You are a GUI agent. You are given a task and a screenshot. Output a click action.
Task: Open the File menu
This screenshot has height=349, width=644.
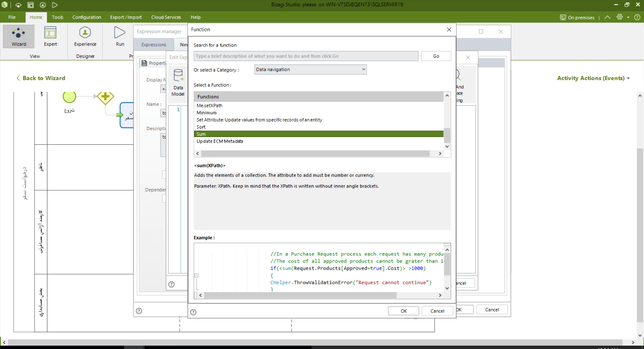tap(12, 17)
